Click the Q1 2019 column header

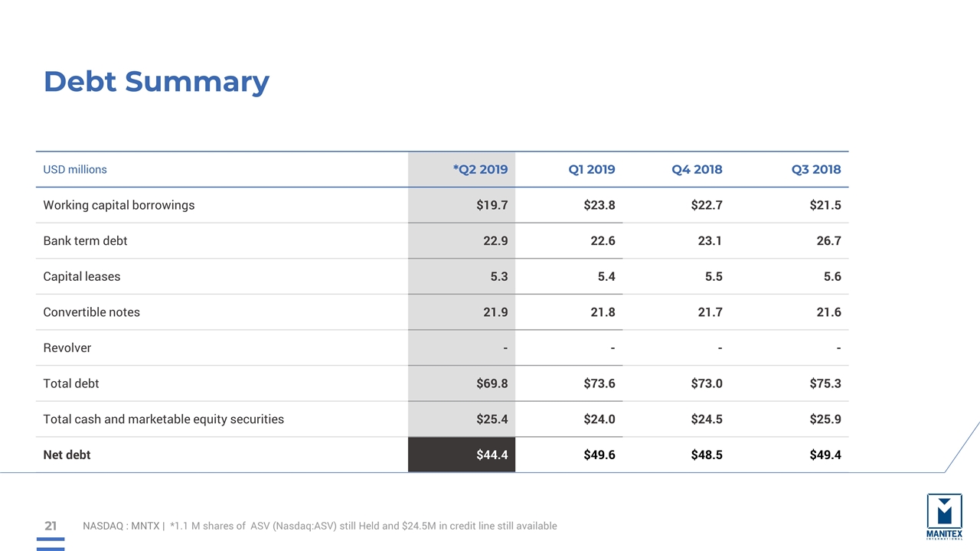tap(591, 169)
